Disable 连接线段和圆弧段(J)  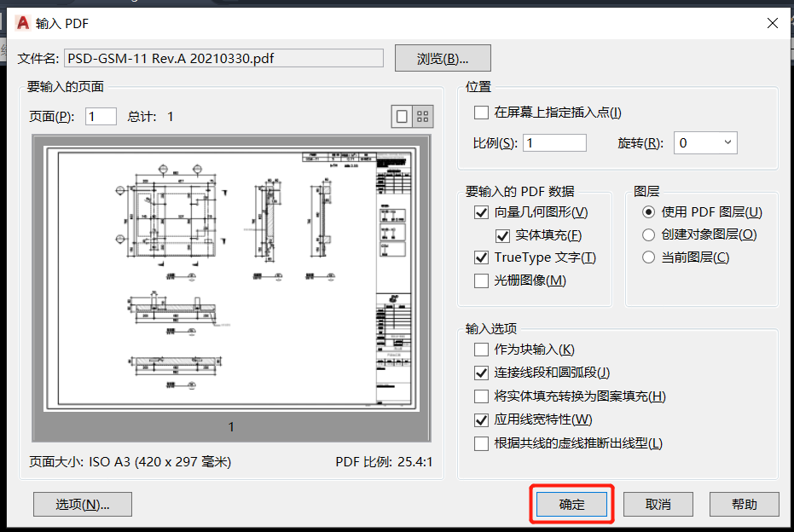pos(480,373)
